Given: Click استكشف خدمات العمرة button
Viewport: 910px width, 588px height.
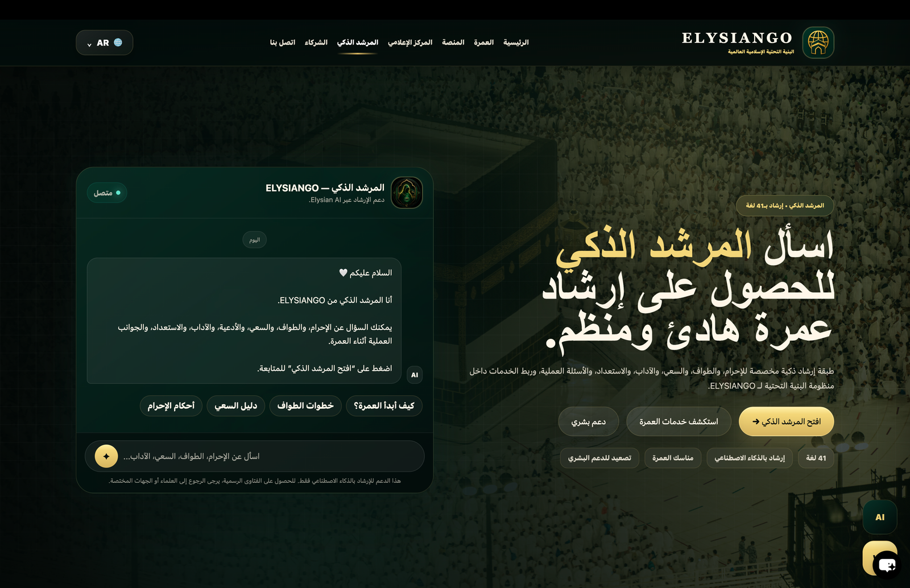Looking at the screenshot, I should pyautogui.click(x=679, y=421).
